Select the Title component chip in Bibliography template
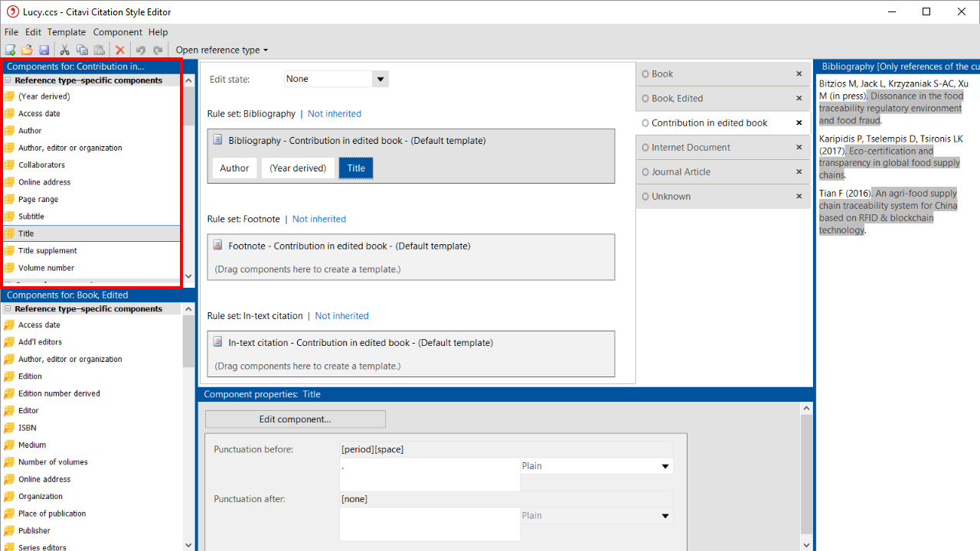The image size is (980, 551). 356,168
